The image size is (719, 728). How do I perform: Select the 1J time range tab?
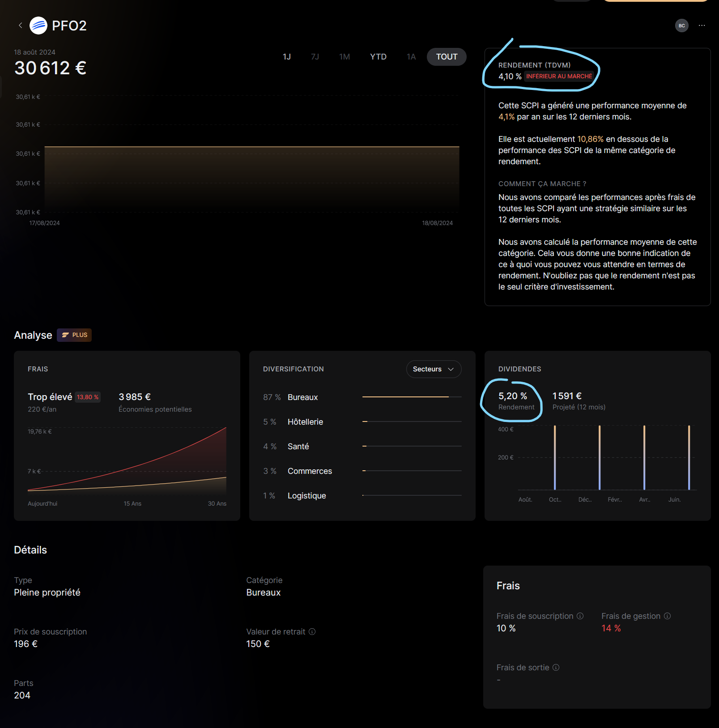[x=287, y=57]
